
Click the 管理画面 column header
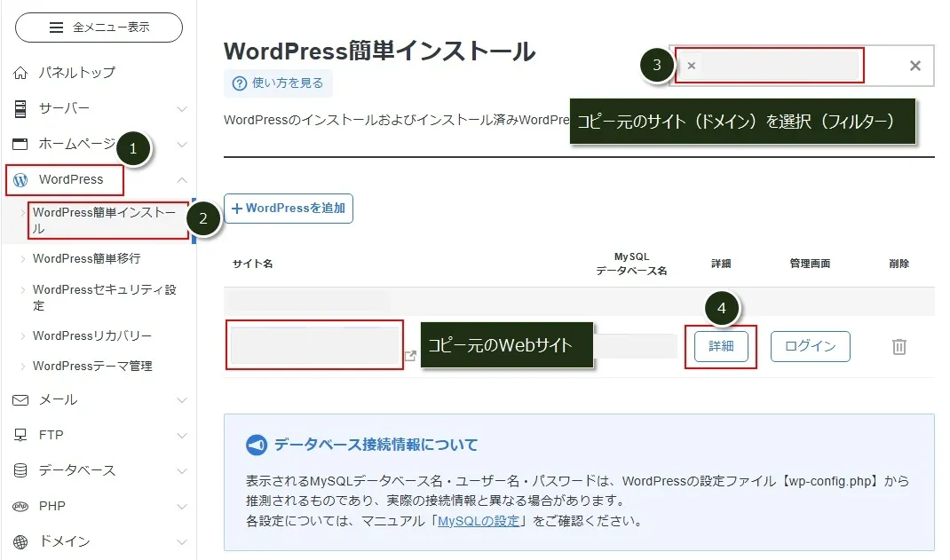point(810,264)
